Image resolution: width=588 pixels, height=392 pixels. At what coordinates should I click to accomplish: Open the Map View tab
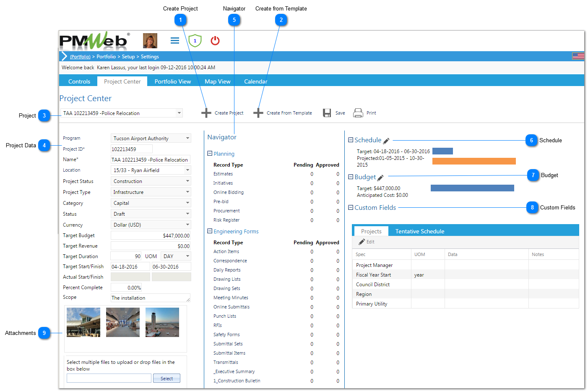point(218,81)
